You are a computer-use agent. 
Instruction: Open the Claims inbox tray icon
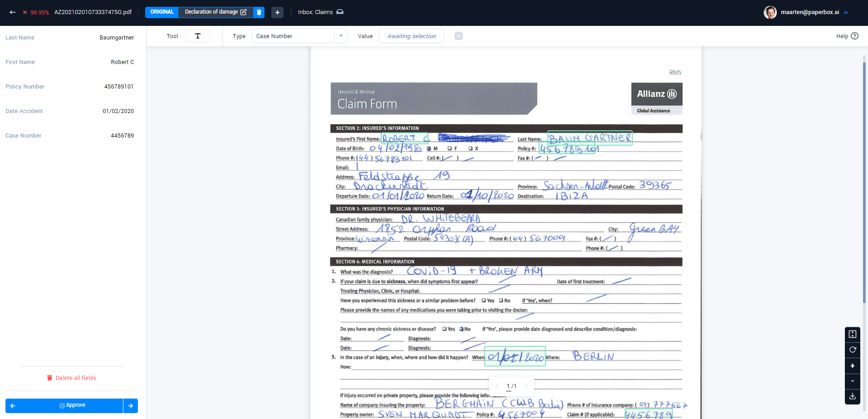[x=340, y=12]
